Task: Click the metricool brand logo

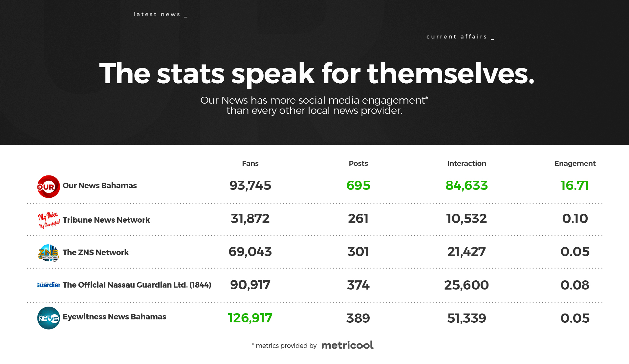Action: coord(347,345)
